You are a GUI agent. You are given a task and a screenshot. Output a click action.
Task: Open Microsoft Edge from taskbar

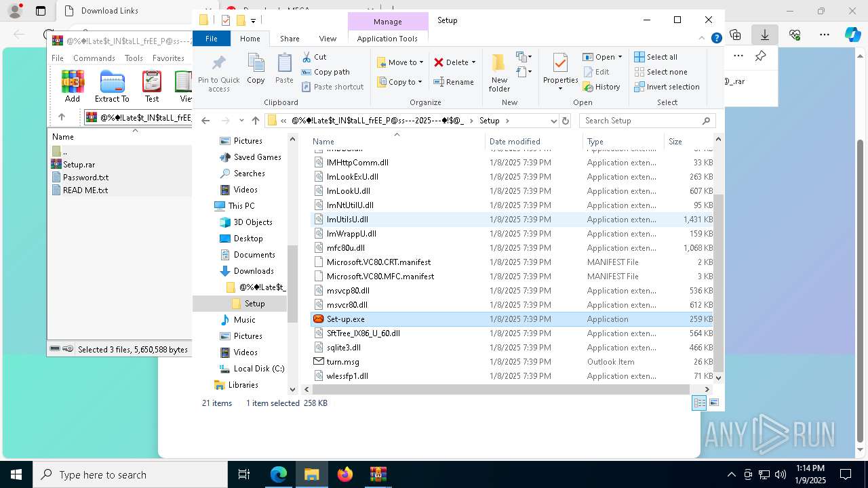point(279,474)
